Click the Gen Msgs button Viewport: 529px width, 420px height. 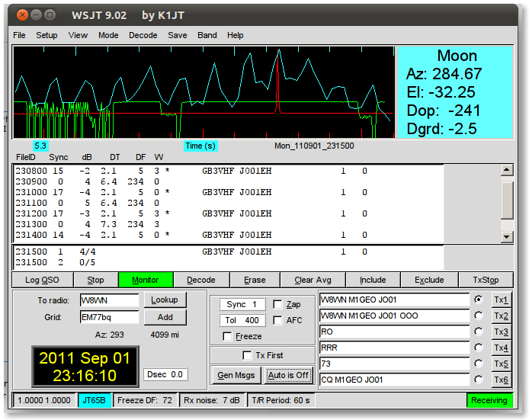(x=236, y=375)
